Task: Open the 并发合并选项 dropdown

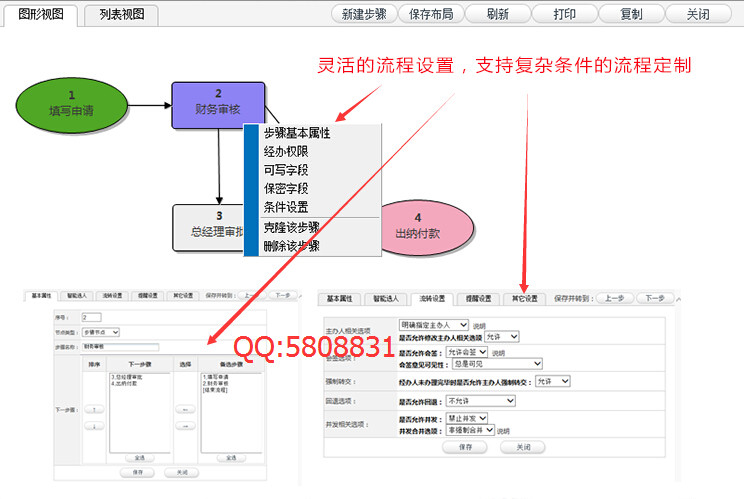Action: pos(471,430)
